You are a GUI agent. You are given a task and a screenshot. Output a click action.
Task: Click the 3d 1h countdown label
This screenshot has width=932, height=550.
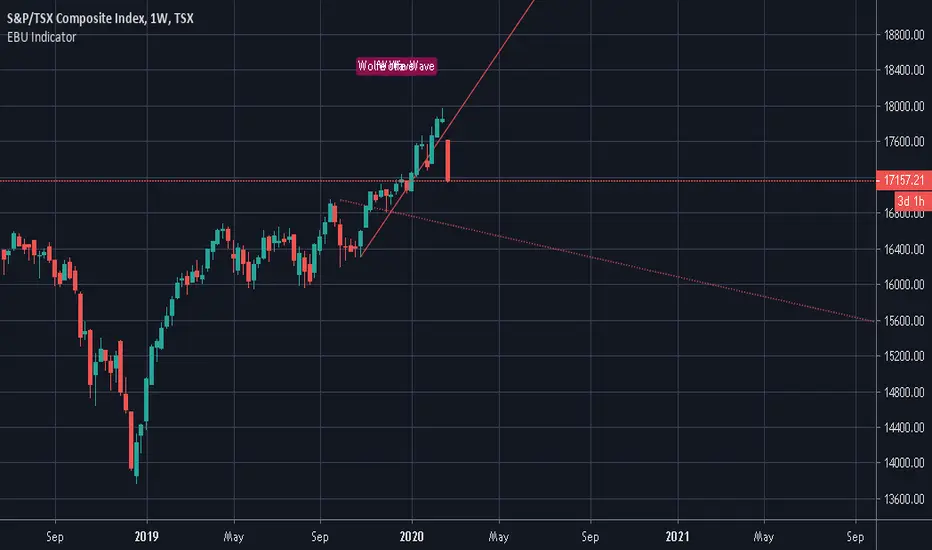[x=912, y=201]
